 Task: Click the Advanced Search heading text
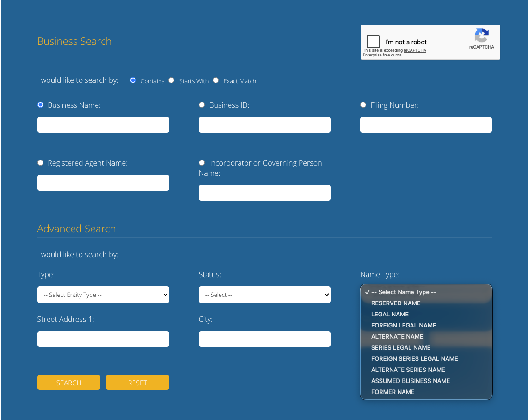76,229
